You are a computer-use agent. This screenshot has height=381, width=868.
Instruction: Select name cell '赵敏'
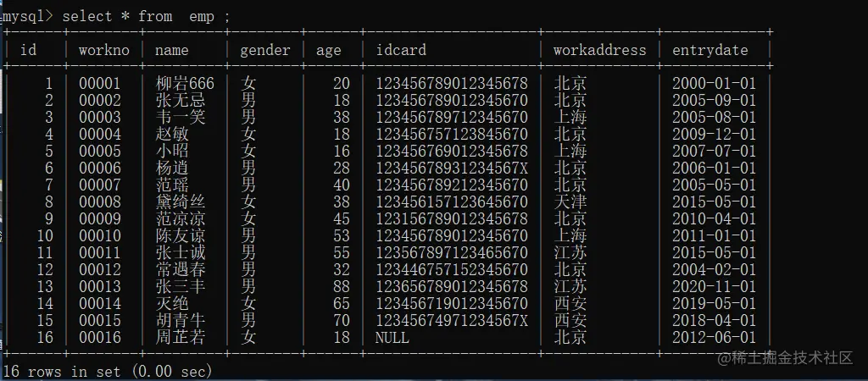(172, 135)
